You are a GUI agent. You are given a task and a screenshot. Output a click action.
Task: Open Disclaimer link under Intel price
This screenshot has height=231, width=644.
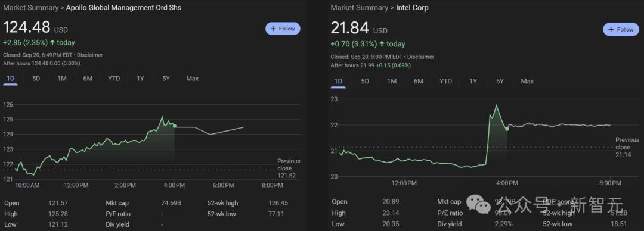click(x=420, y=57)
